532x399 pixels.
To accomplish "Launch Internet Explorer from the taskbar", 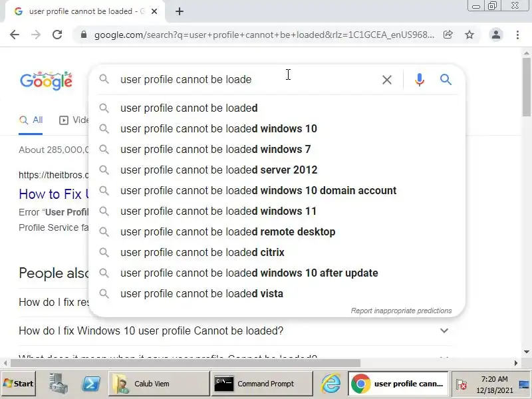I will tap(331, 384).
